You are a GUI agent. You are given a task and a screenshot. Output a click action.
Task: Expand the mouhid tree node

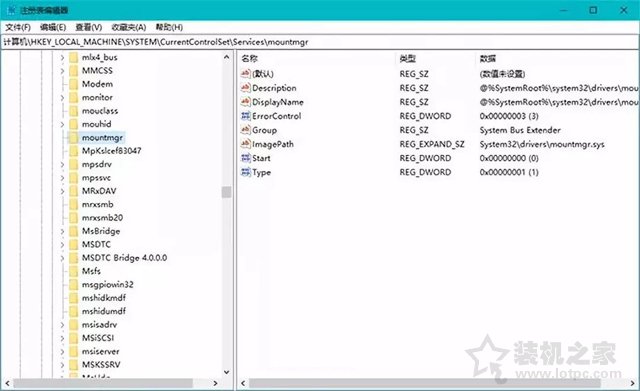tap(62, 124)
